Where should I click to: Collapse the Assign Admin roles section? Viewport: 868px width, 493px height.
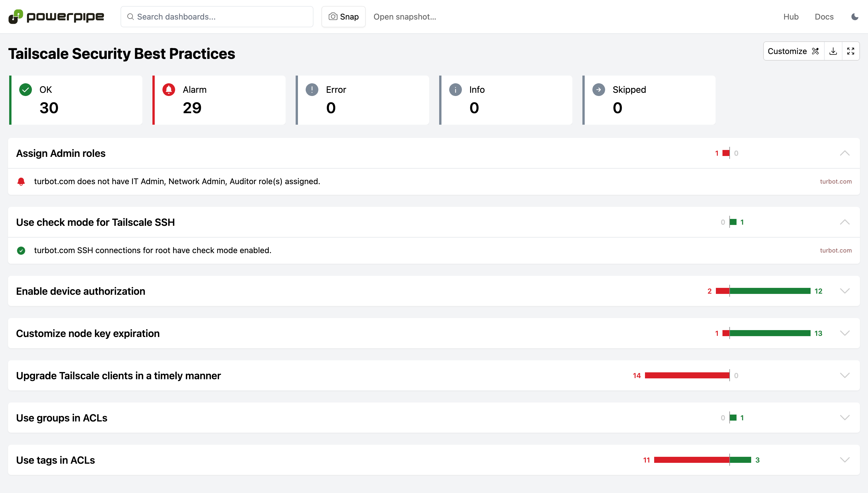click(x=845, y=153)
